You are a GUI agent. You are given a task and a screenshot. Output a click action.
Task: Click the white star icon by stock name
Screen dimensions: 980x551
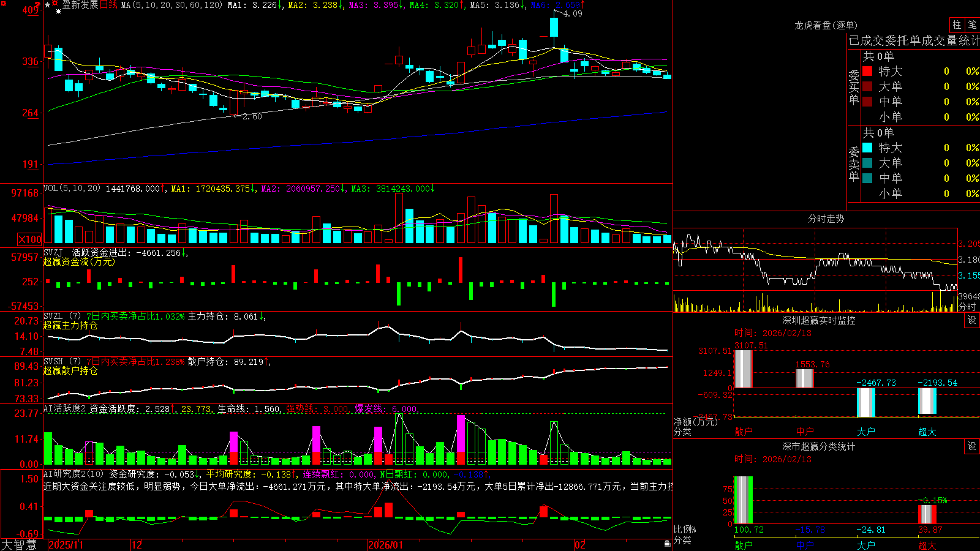48,5
